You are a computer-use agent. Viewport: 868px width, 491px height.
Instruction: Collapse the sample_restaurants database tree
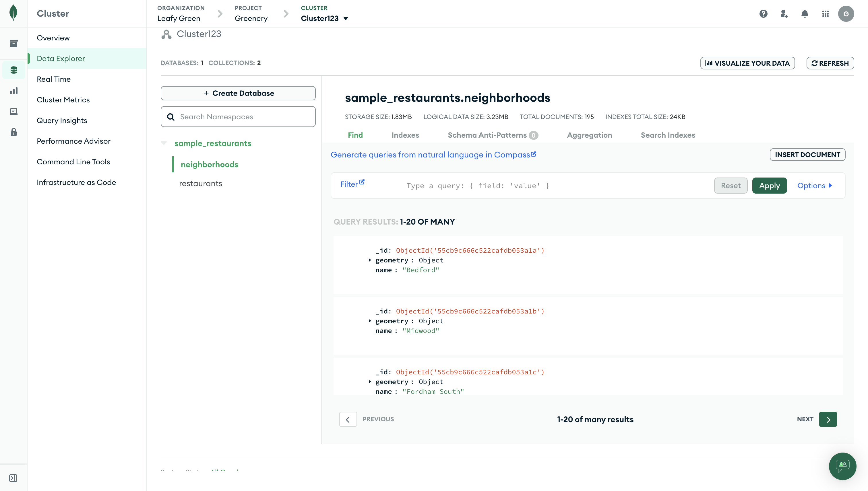[x=164, y=143]
